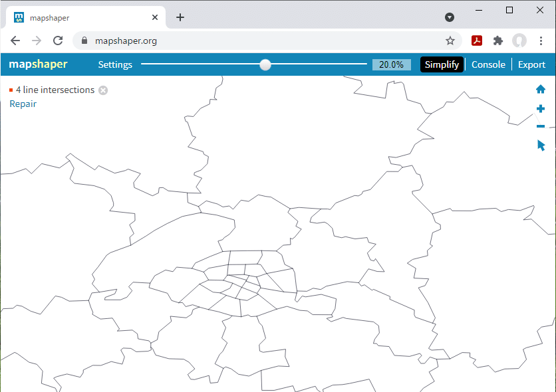This screenshot has height=392, width=556.
Task: Open the browser extensions puzzle icon
Action: click(x=498, y=41)
